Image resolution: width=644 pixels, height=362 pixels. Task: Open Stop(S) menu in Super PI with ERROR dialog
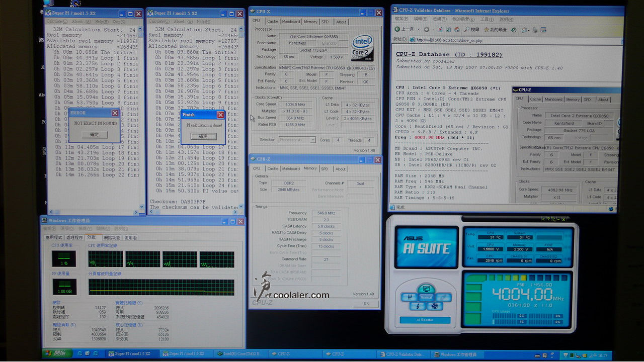(119, 22)
